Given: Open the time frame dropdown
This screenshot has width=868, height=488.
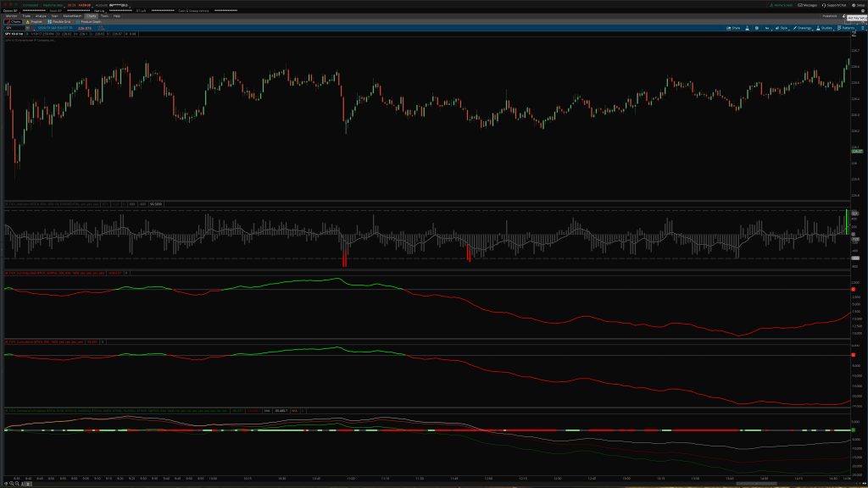Looking at the screenshot, I should tap(766, 28).
